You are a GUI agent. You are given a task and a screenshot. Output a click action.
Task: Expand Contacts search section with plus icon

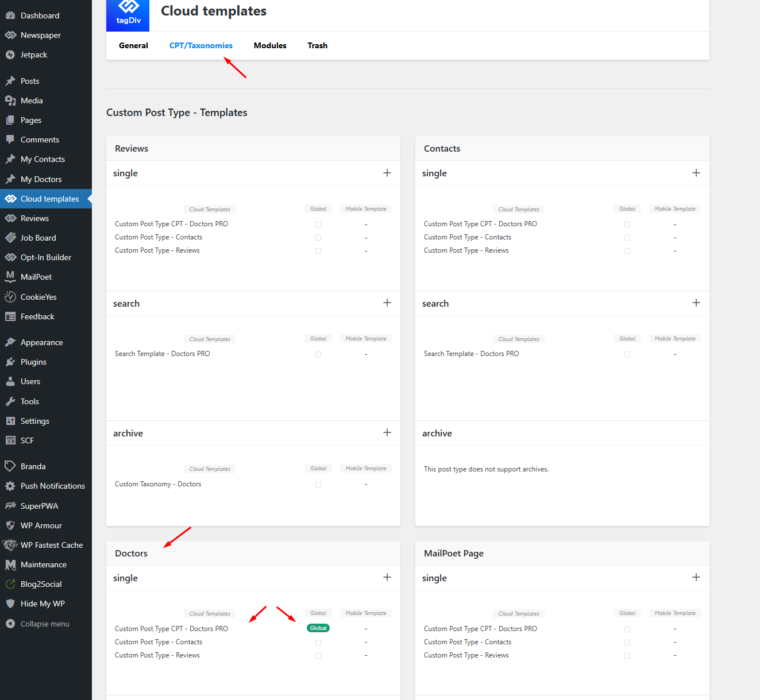[x=696, y=303]
